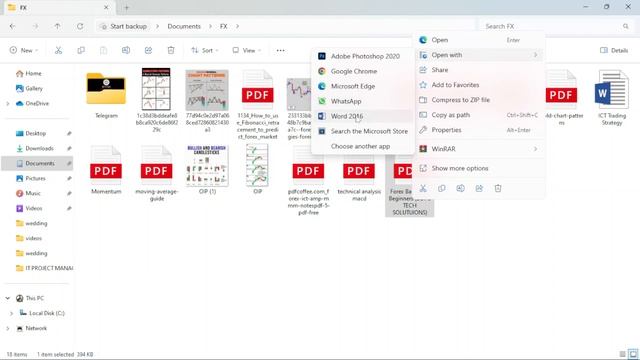This screenshot has height=360, width=640.
Task: Go back with the left arrow
Action: pos(12,26)
